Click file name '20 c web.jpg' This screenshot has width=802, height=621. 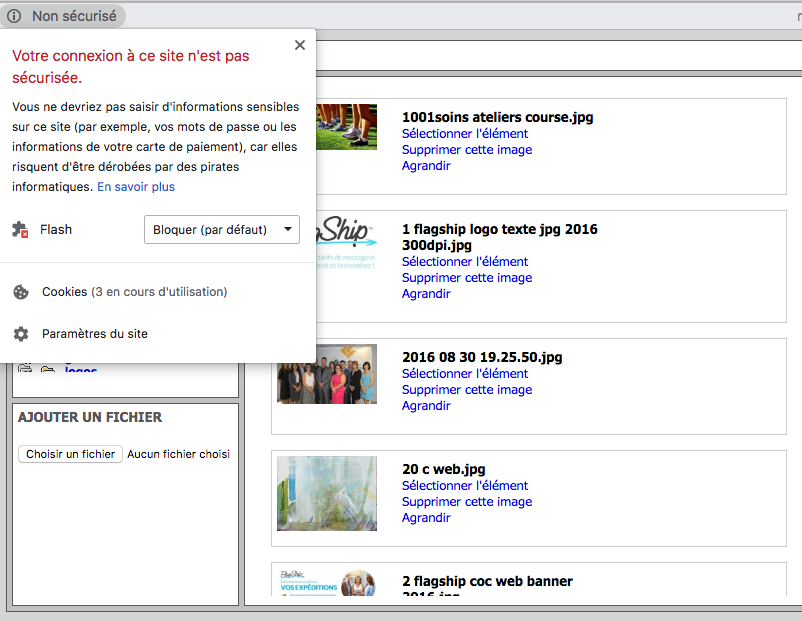(443, 469)
